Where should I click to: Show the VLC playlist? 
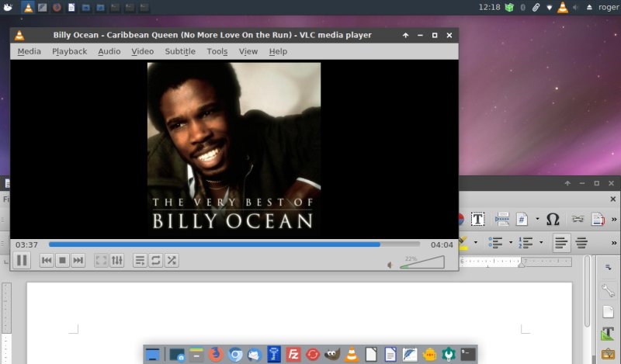140,261
